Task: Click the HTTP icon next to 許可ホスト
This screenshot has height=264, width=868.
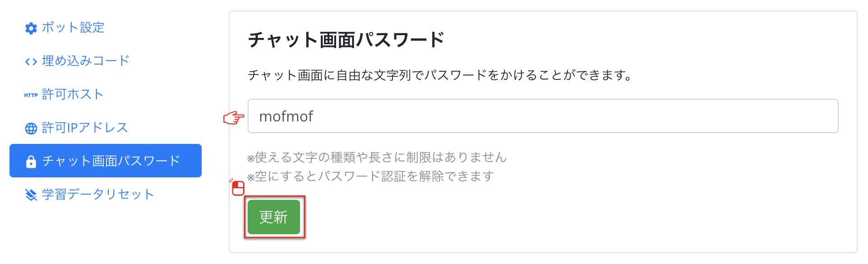Action: pyautogui.click(x=31, y=95)
